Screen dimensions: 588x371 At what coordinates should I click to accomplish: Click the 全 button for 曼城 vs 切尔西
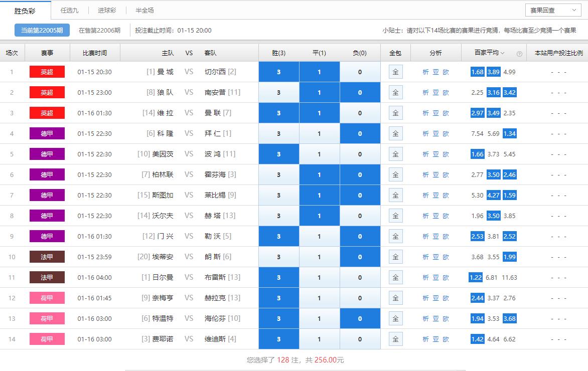tap(395, 72)
